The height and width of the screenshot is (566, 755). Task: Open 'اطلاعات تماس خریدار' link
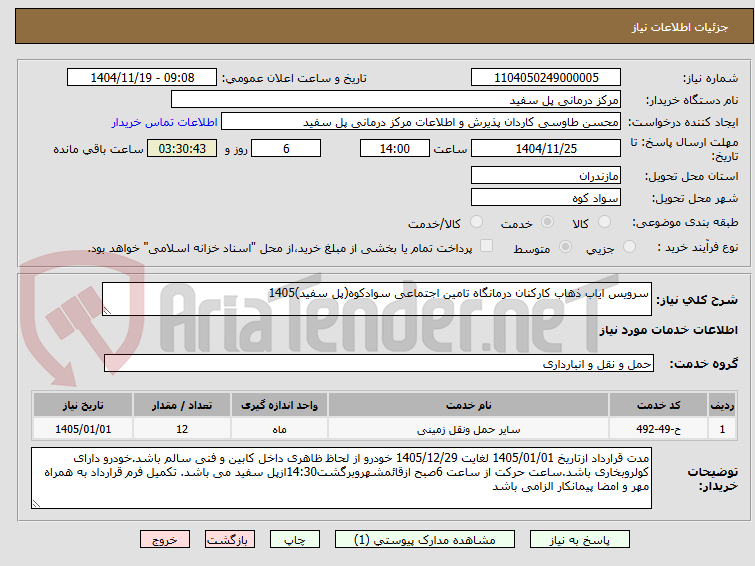coord(165,122)
